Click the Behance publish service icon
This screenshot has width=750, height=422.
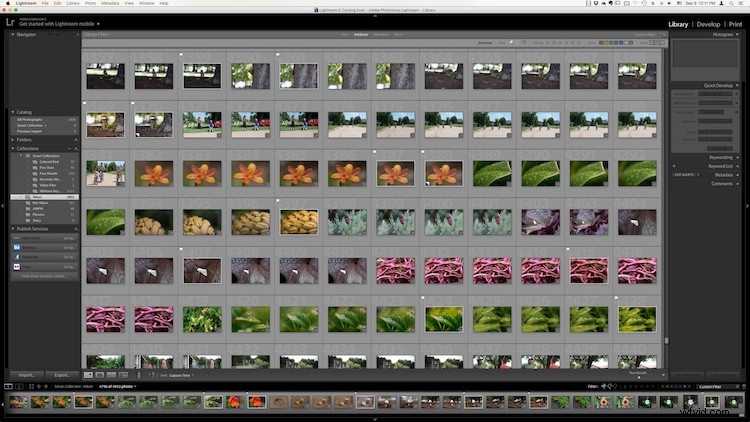pyautogui.click(x=17, y=247)
